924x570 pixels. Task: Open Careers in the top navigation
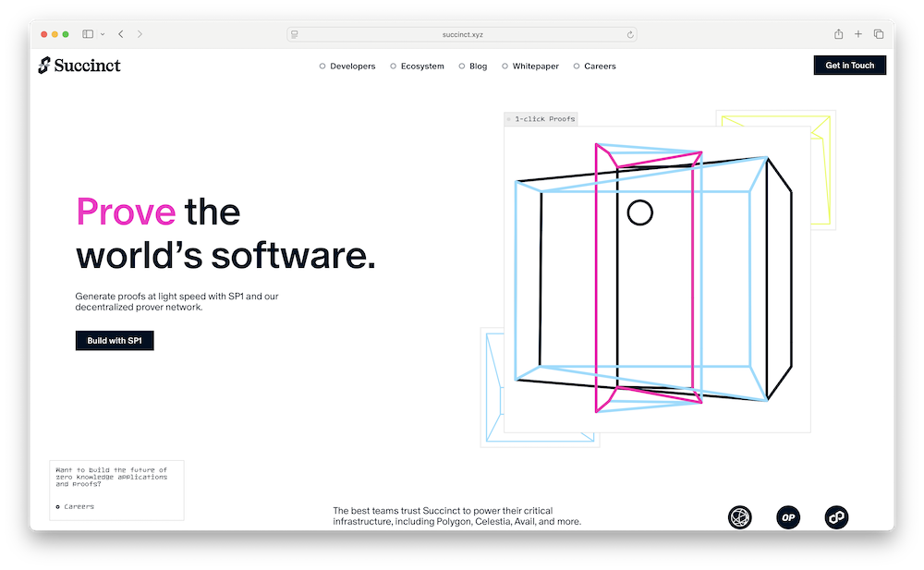coord(594,66)
